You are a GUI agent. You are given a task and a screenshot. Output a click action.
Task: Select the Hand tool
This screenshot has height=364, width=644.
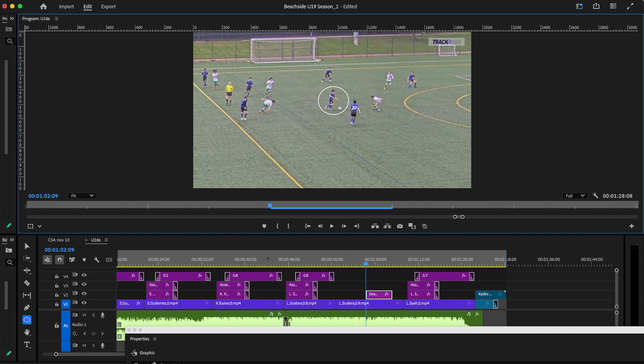(27, 332)
